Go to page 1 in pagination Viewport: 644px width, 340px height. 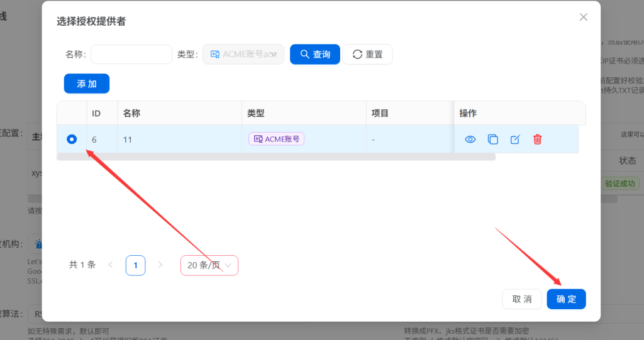coord(136,265)
